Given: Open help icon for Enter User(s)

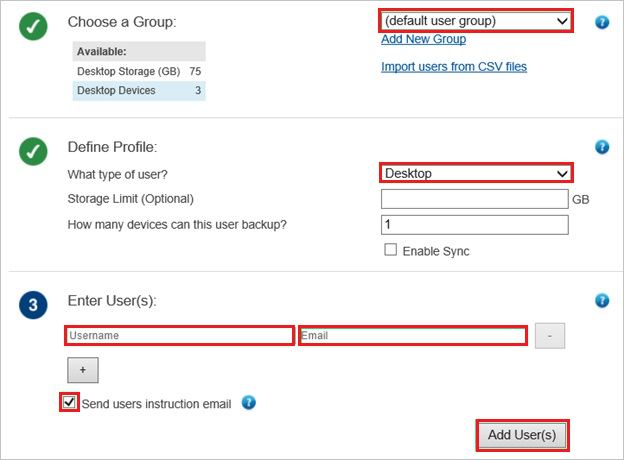Looking at the screenshot, I should 602,300.
